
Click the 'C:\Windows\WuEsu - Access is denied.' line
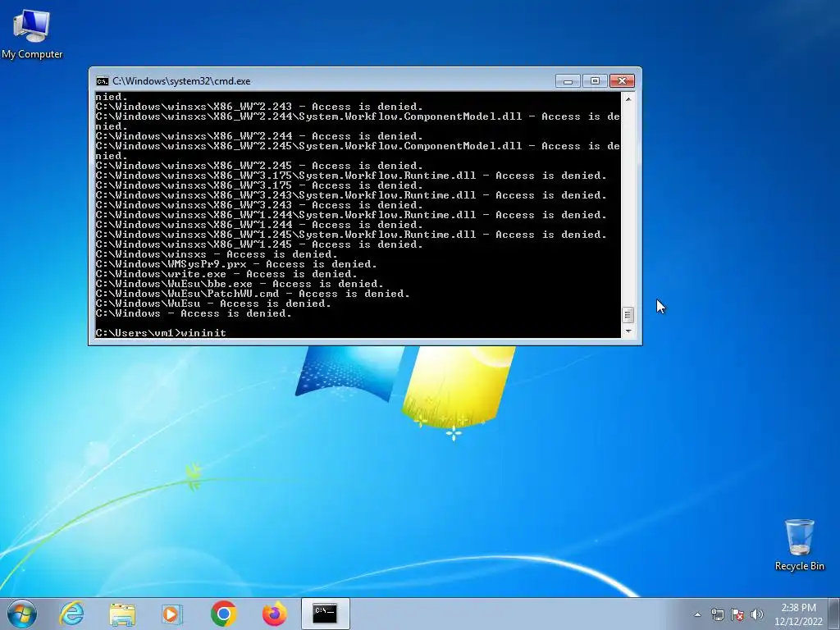(213, 304)
